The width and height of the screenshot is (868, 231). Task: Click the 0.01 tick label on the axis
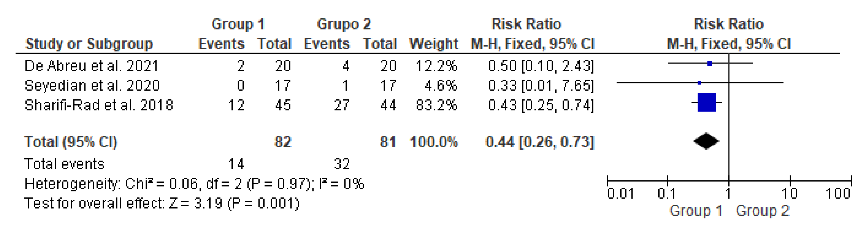pyautogui.click(x=620, y=194)
